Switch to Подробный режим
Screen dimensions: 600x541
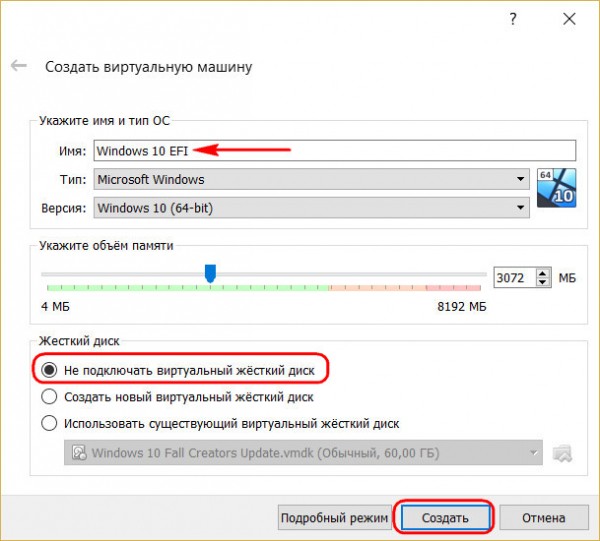pyautogui.click(x=334, y=518)
